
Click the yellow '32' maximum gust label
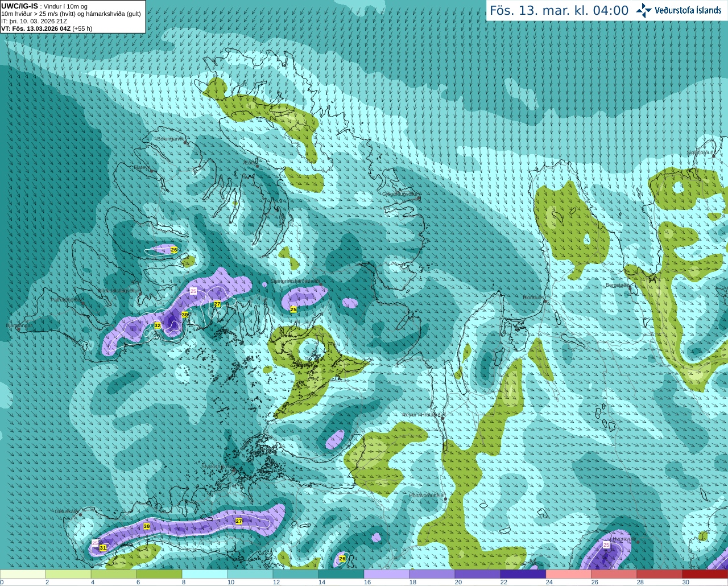click(158, 325)
